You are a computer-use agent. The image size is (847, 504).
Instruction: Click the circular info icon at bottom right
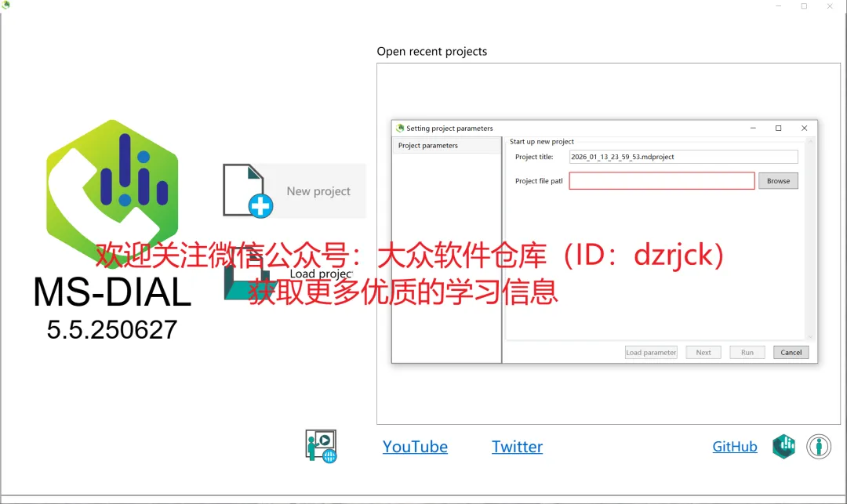[x=819, y=447]
